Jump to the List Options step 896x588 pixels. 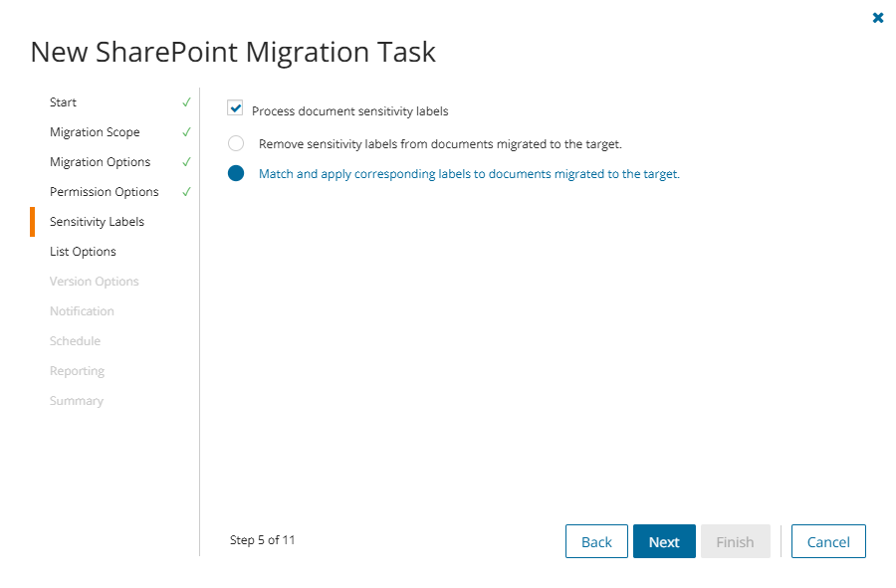(x=83, y=252)
